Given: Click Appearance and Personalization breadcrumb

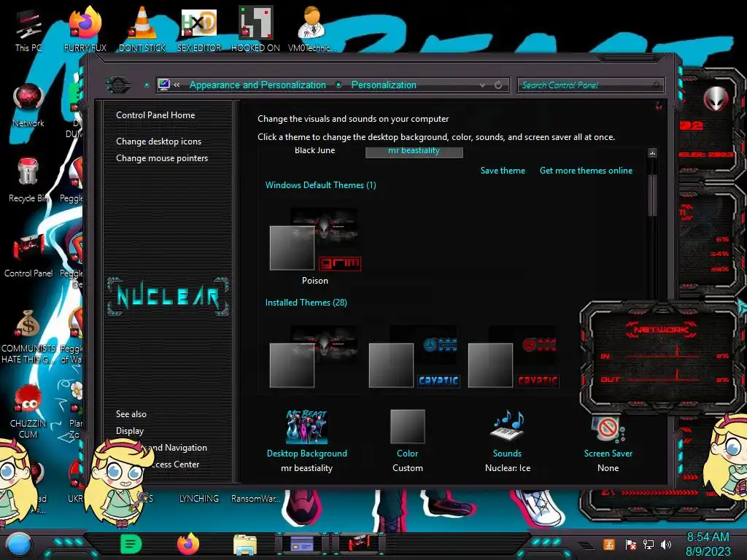Looking at the screenshot, I should pyautogui.click(x=258, y=85).
